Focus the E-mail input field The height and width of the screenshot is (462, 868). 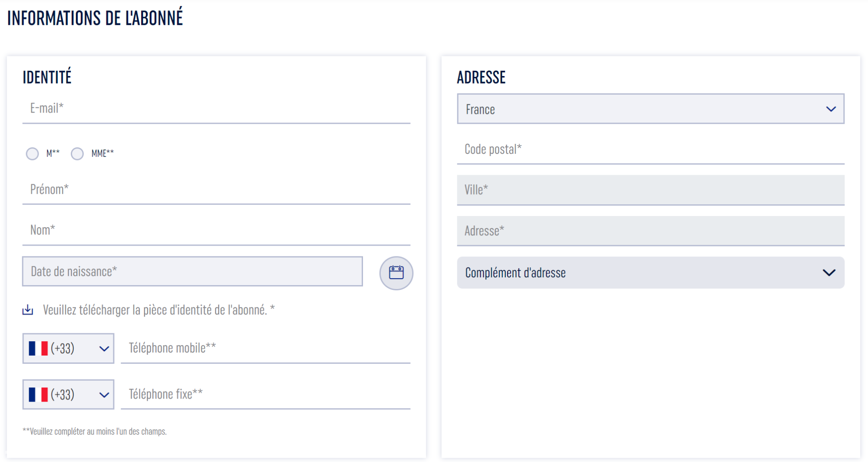click(216, 109)
